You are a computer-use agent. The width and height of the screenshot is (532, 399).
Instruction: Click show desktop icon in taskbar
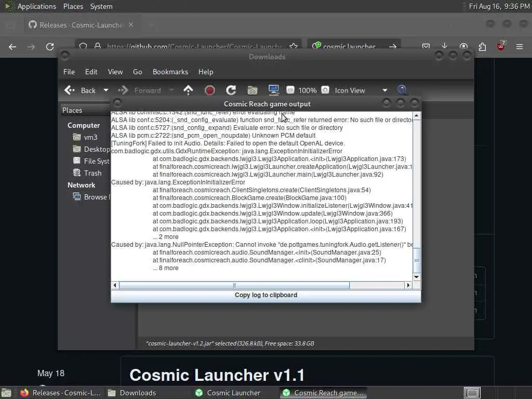click(6, 393)
